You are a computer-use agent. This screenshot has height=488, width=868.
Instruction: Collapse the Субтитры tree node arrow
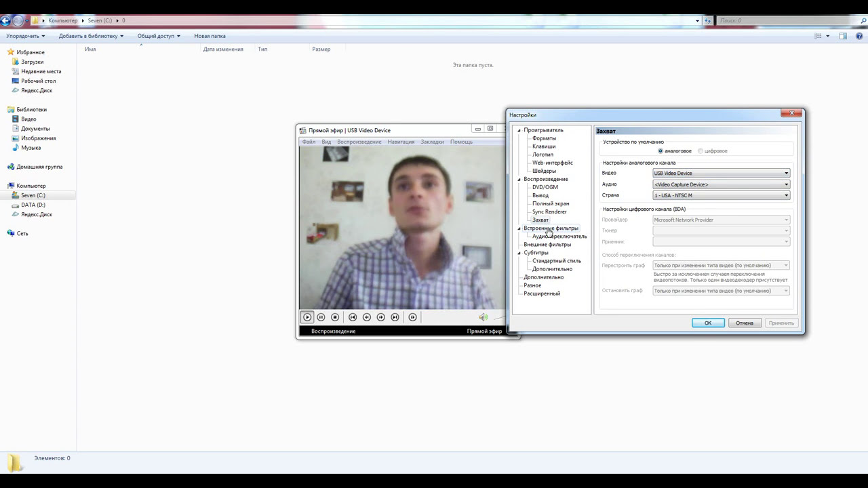(519, 253)
